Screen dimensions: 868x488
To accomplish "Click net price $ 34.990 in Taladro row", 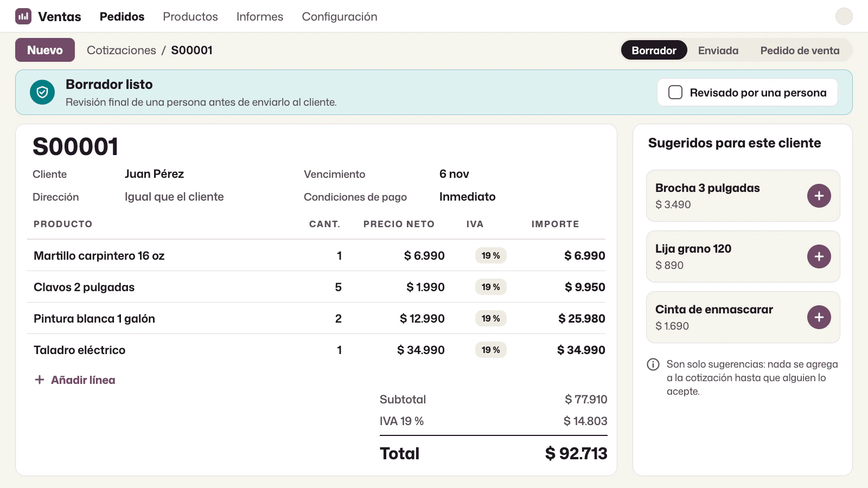I will [x=421, y=350].
